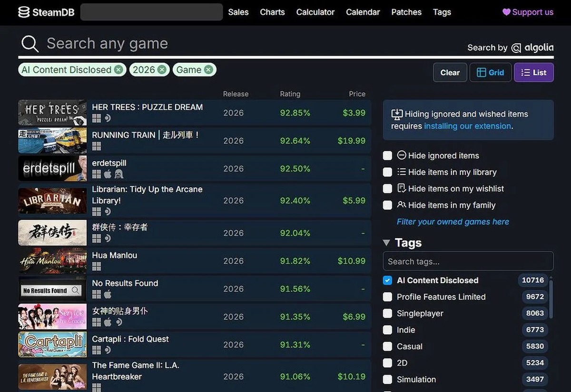Focus the Search tags input
Screen dimensions: 571x392
[468, 261]
